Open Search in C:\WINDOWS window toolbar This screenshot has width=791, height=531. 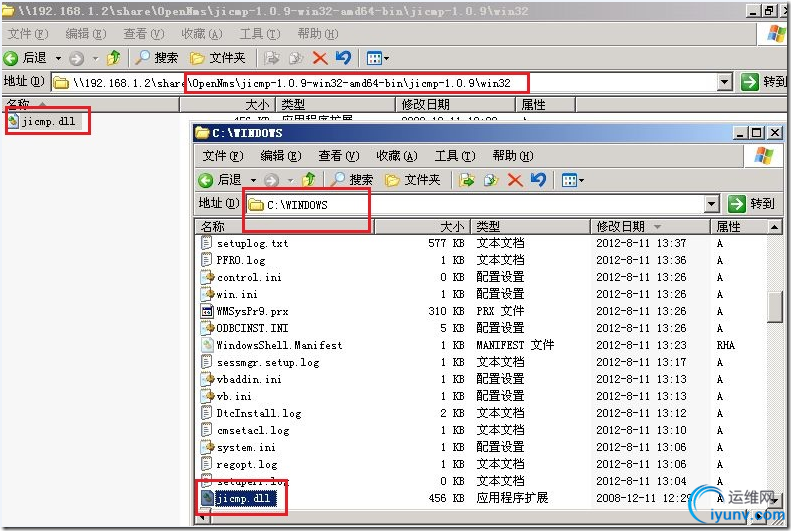(x=353, y=180)
